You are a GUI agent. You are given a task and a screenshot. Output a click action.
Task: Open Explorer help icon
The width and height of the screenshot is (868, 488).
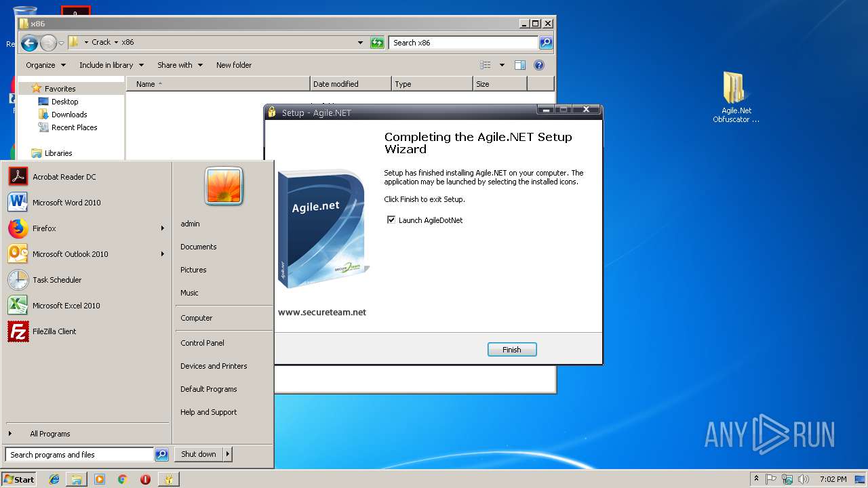(x=539, y=65)
